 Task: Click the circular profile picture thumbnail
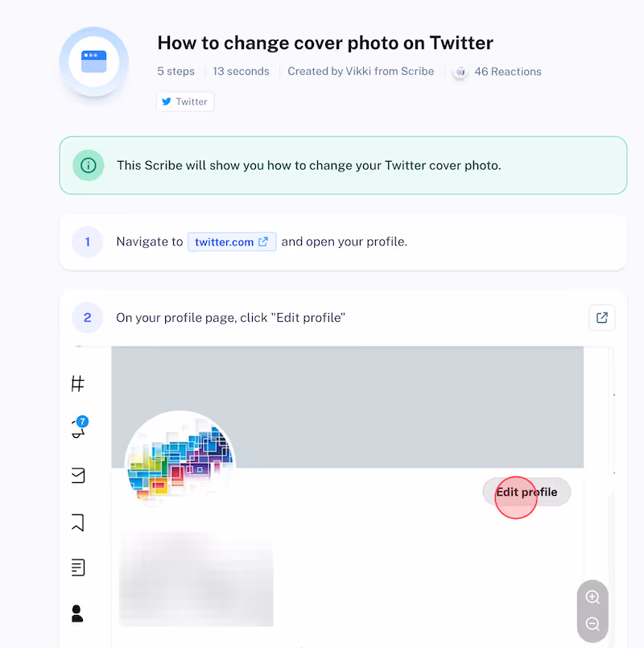tap(180, 458)
